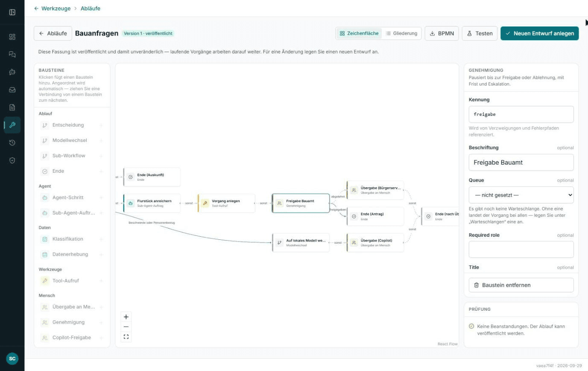This screenshot has height=371, width=588.
Task: Open the chat conversations sidebar icon
Action: [x=12, y=54]
